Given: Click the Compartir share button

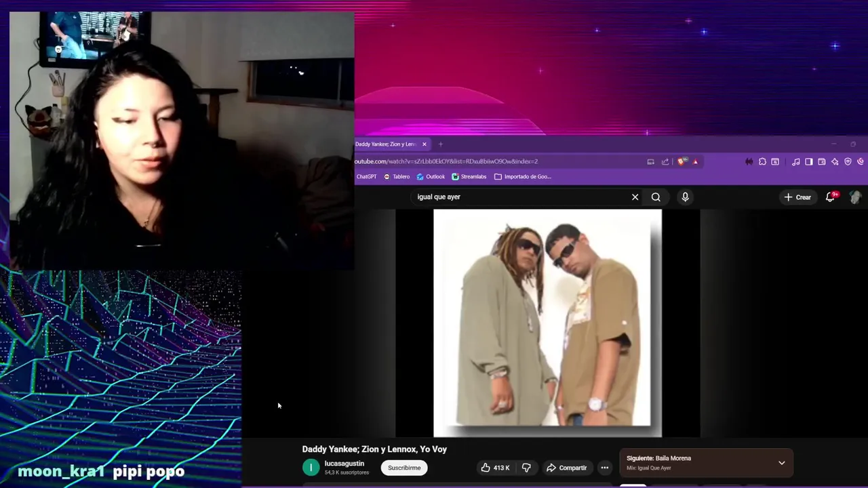Looking at the screenshot, I should point(566,468).
